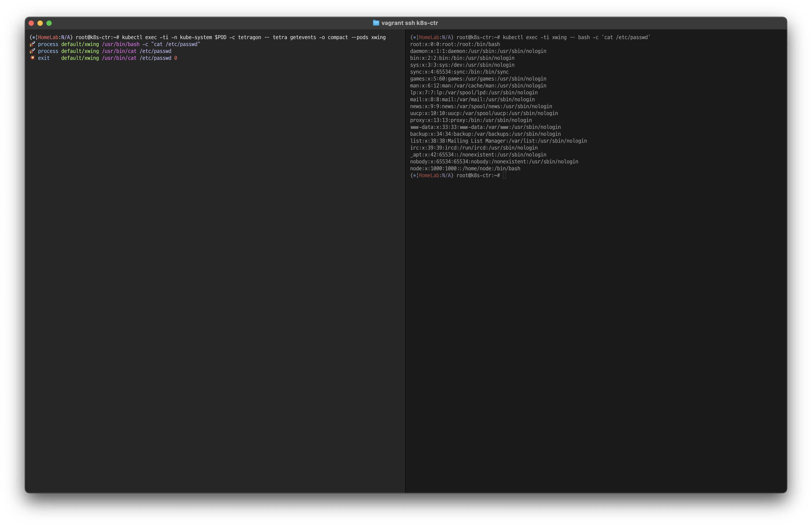The height and width of the screenshot is (526, 812).
Task: Close the terminal window with red button
Action: point(31,23)
